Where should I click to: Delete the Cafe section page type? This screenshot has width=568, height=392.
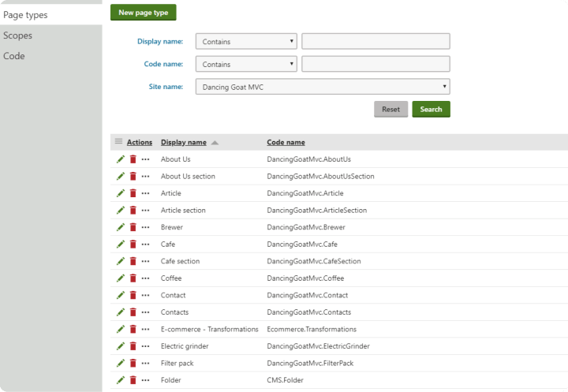click(133, 261)
